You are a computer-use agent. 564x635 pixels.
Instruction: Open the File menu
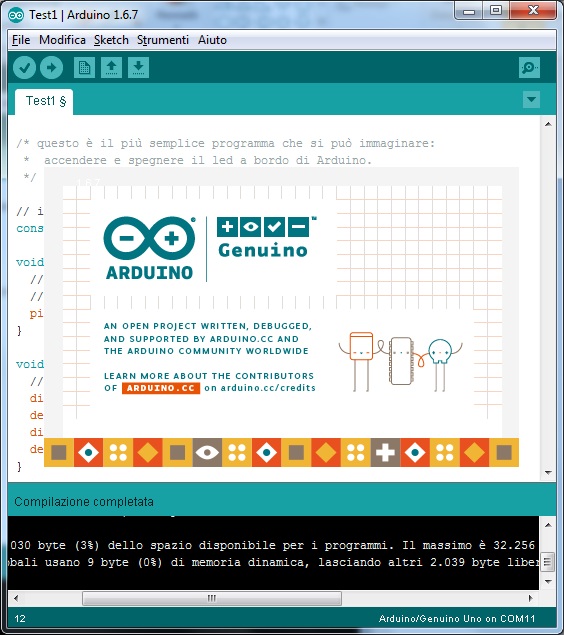coord(21,40)
